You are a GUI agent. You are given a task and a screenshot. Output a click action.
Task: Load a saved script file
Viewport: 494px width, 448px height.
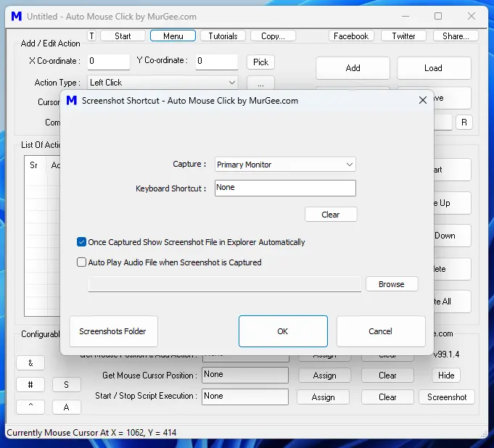coord(434,68)
